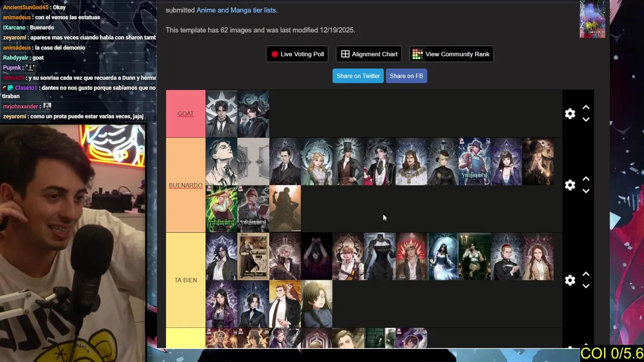Move TA BIEN tier down with arrow
This screenshot has height=362, width=644.
pyautogui.click(x=586, y=286)
